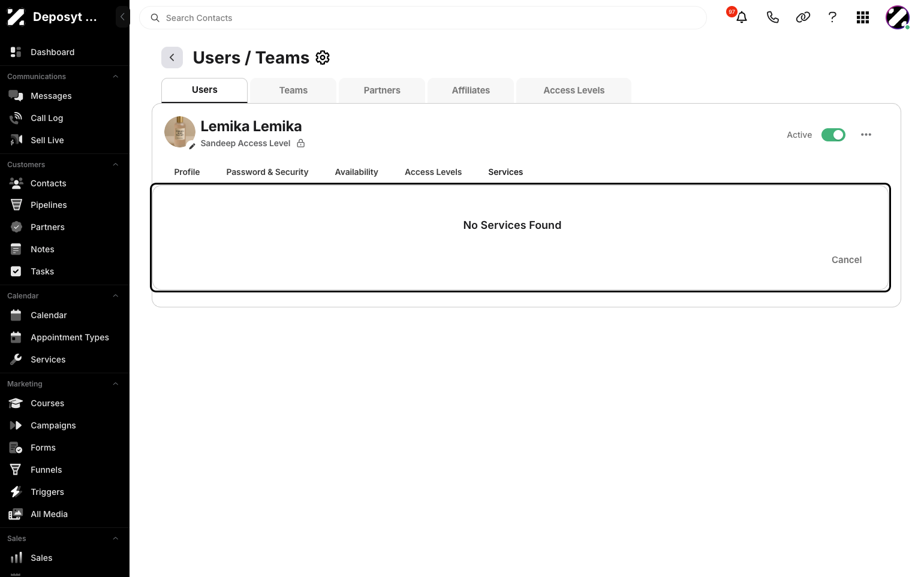Open the link icon in header
Viewport: 924px width, 577px height.
tap(803, 17)
